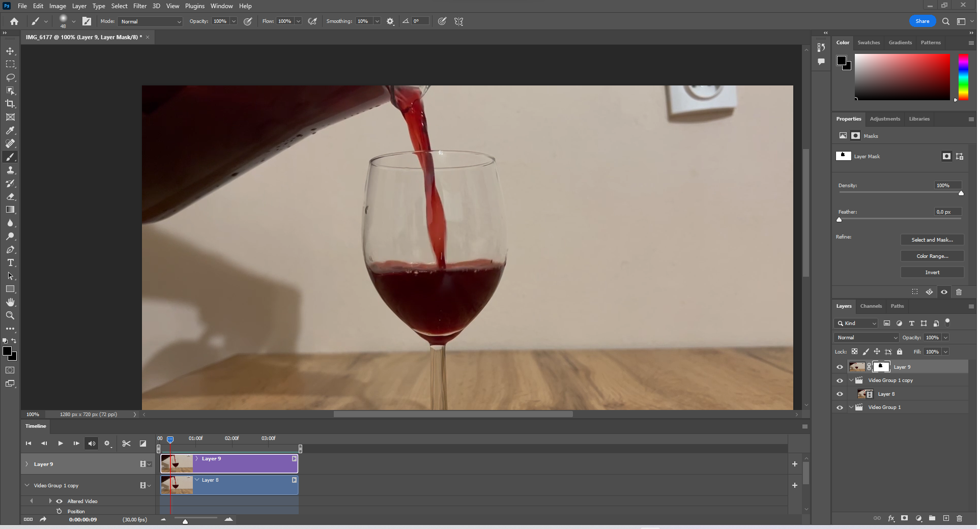The width and height of the screenshot is (980, 529).
Task: Select the Horizontal Type tool
Action: click(x=10, y=263)
